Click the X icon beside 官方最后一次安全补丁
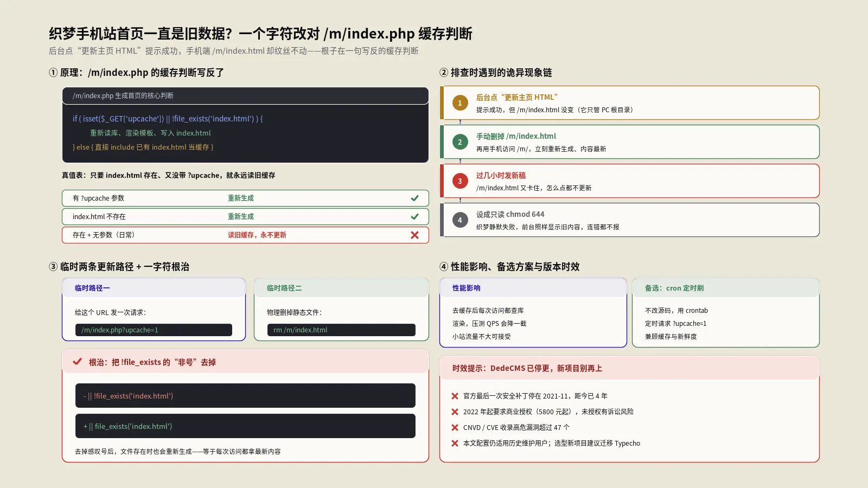This screenshot has width=868, height=488. click(455, 396)
